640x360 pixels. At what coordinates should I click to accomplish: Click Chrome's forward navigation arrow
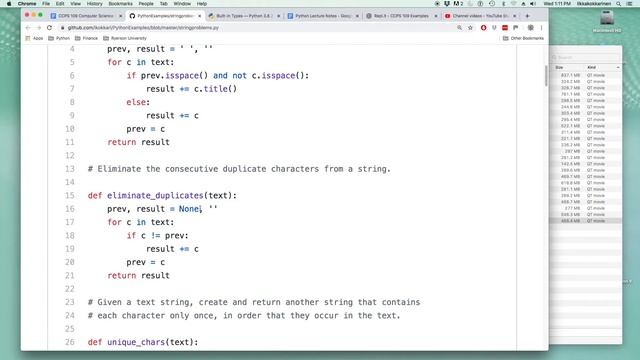[38, 28]
